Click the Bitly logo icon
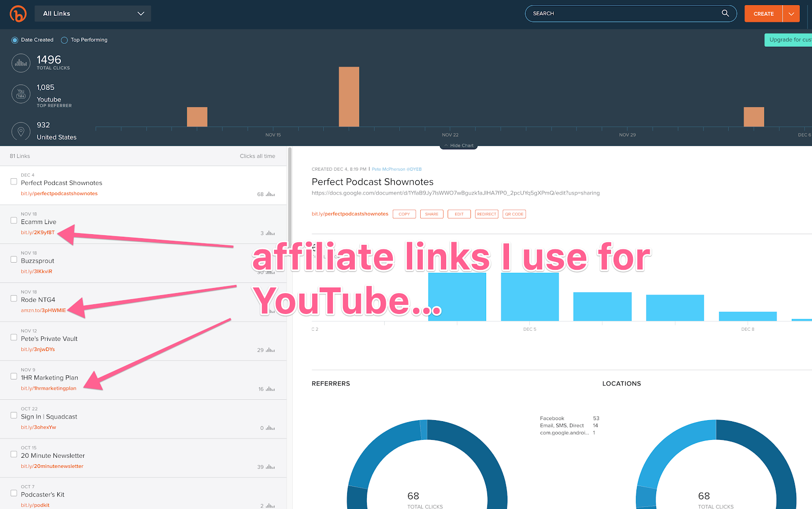The image size is (812, 509). [18, 14]
